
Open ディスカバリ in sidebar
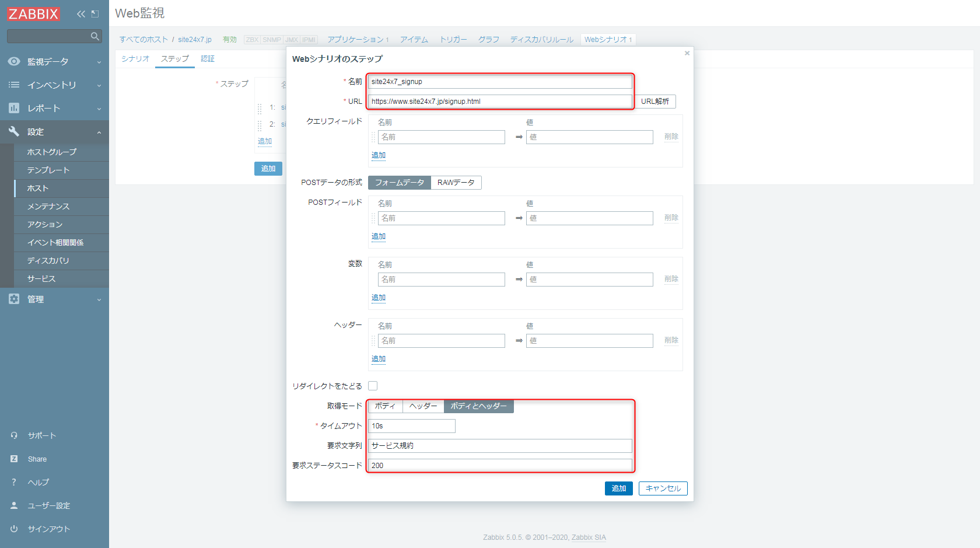point(61,260)
